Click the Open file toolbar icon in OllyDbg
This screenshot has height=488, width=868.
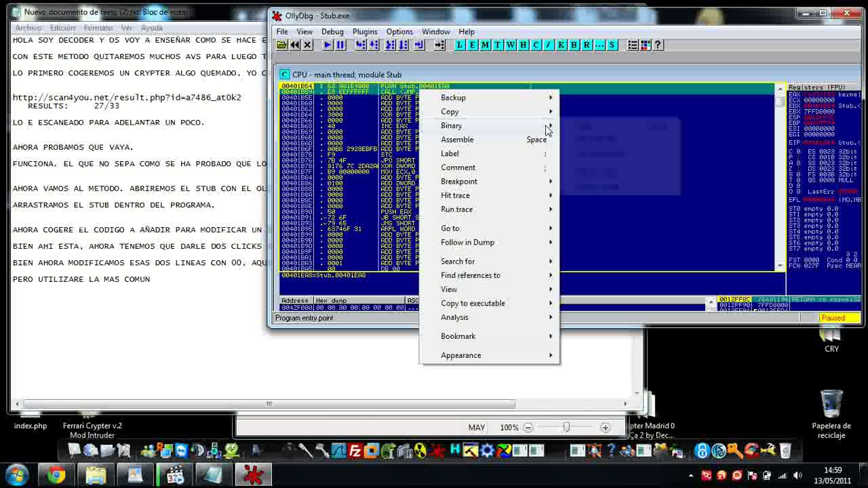pos(282,45)
